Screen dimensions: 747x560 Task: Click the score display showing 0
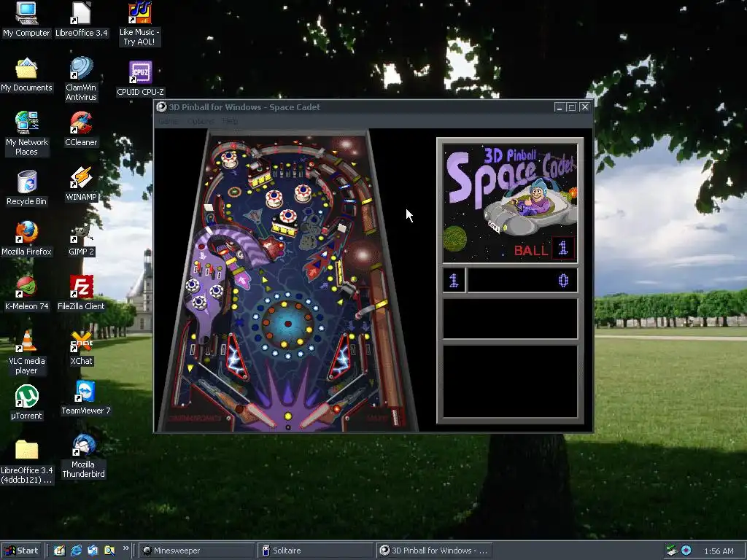[522, 280]
